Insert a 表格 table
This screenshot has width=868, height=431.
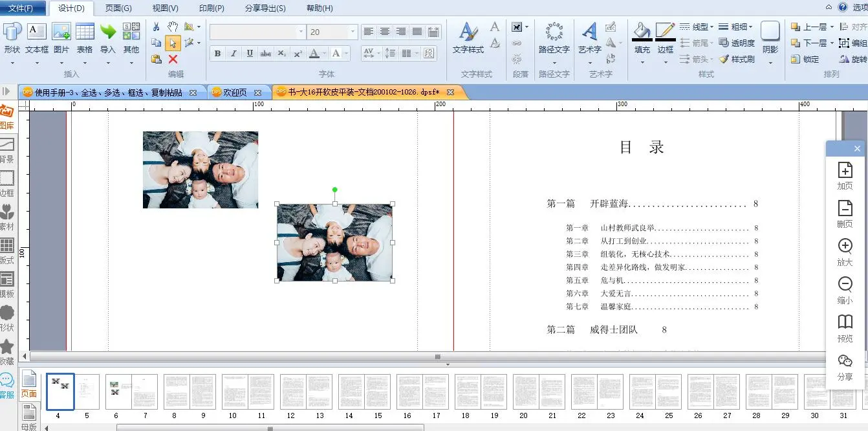point(85,32)
